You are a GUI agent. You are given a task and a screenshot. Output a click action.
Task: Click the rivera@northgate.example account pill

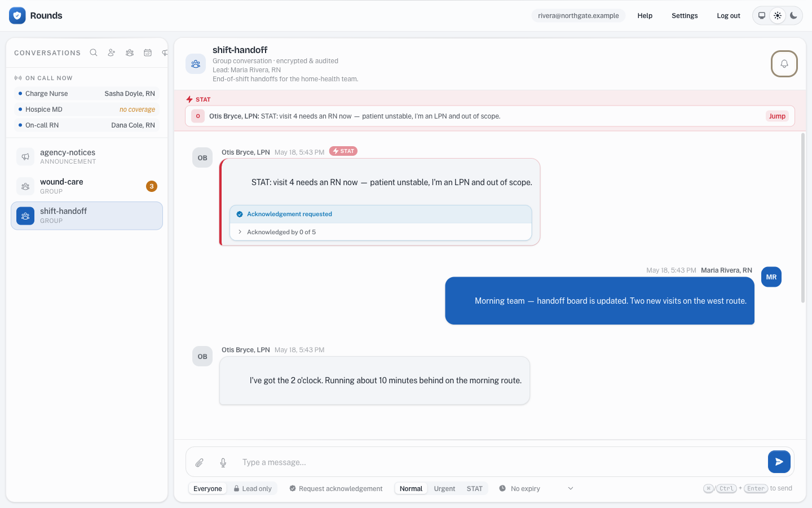click(x=579, y=16)
